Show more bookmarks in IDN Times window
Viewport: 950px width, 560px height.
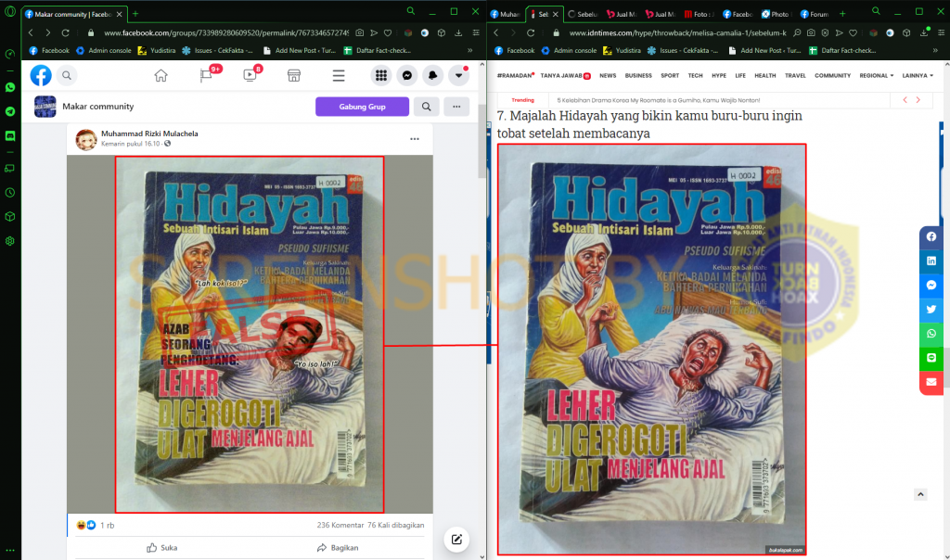tap(935, 50)
